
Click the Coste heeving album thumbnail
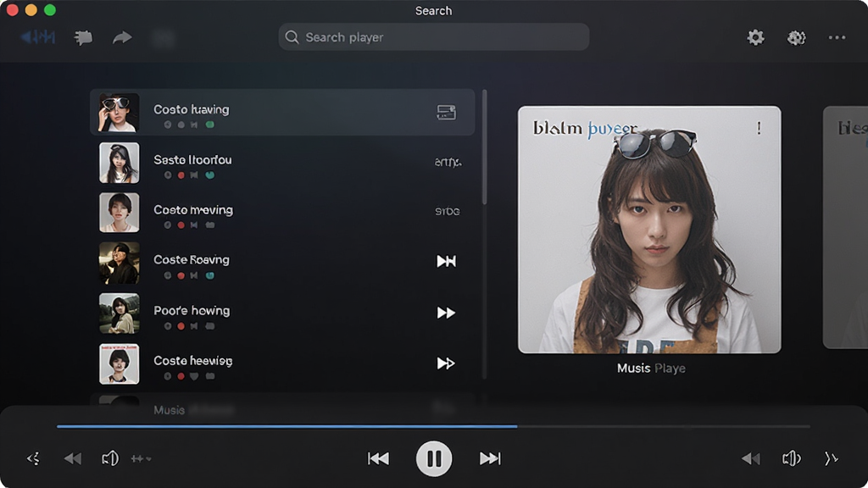pyautogui.click(x=119, y=363)
